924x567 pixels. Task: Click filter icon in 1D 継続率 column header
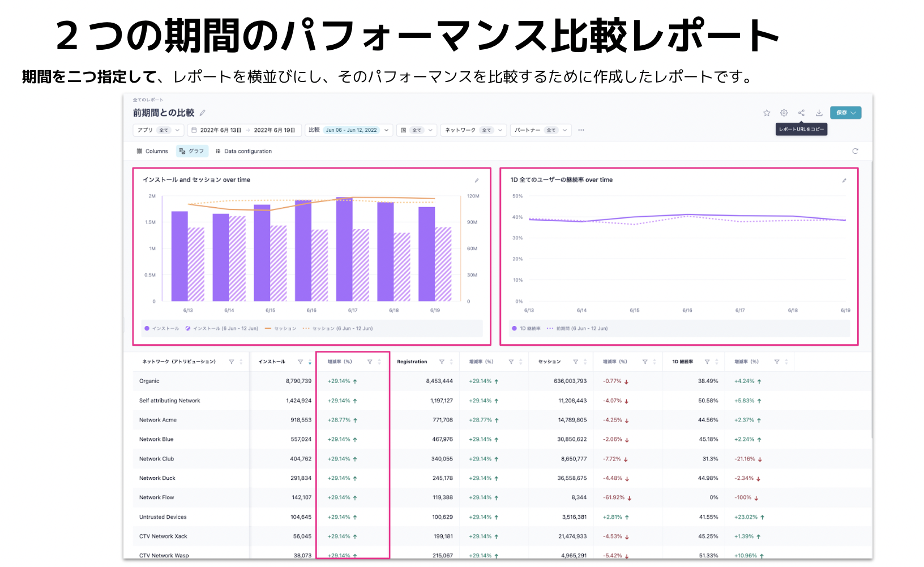point(707,362)
